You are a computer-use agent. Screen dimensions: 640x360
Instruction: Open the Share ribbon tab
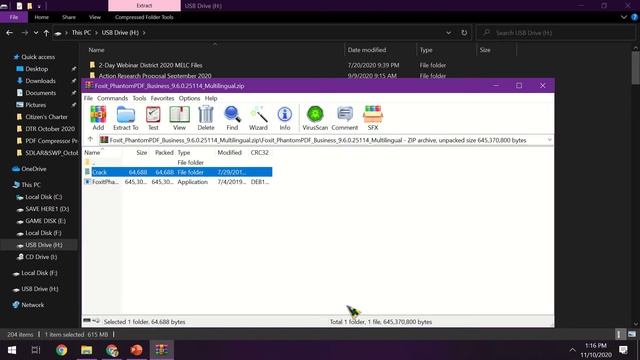click(69, 17)
